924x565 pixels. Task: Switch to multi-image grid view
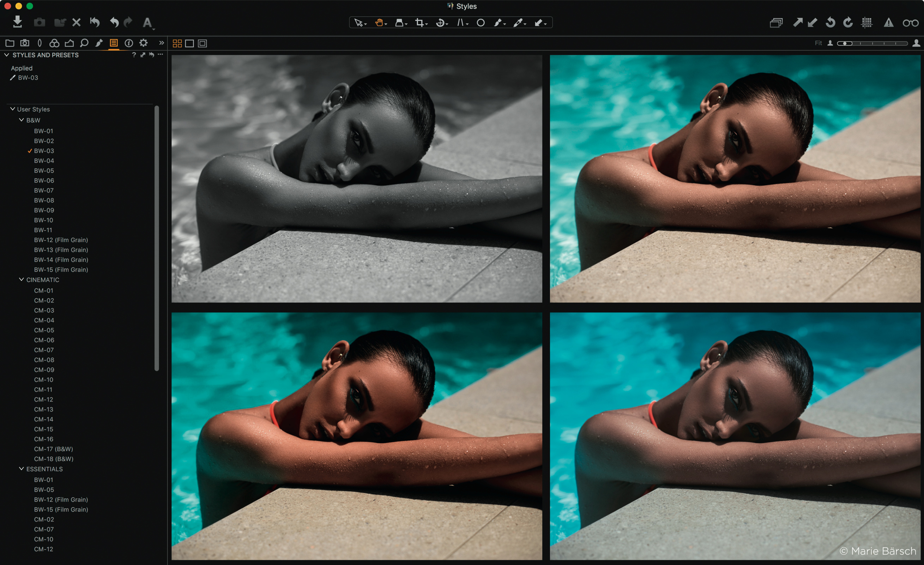(x=177, y=43)
